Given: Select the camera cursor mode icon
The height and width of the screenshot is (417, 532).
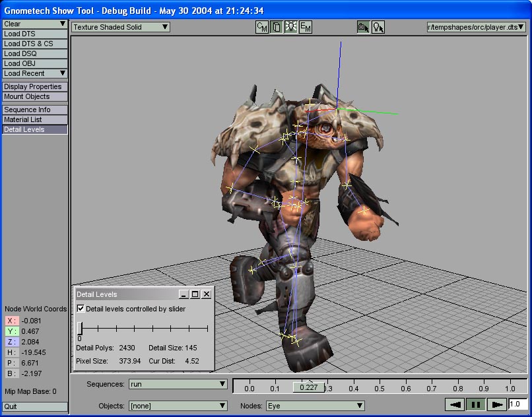Looking at the screenshot, I should (x=364, y=27).
